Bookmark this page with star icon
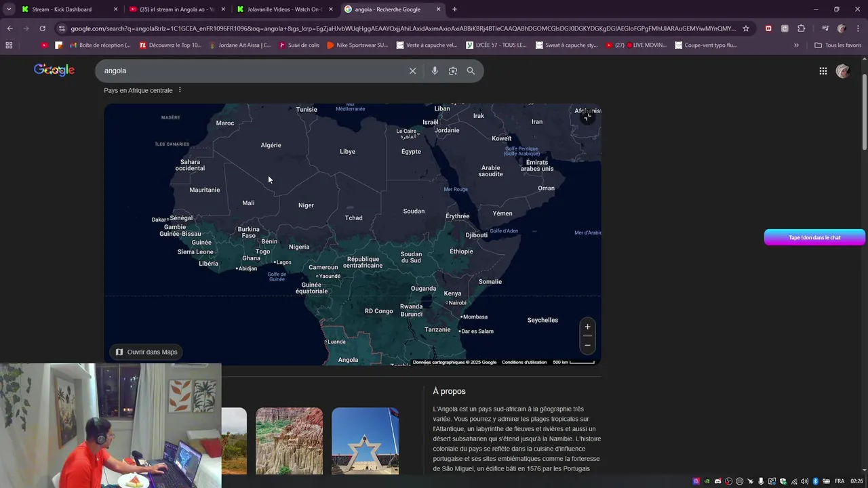 pos(746,28)
